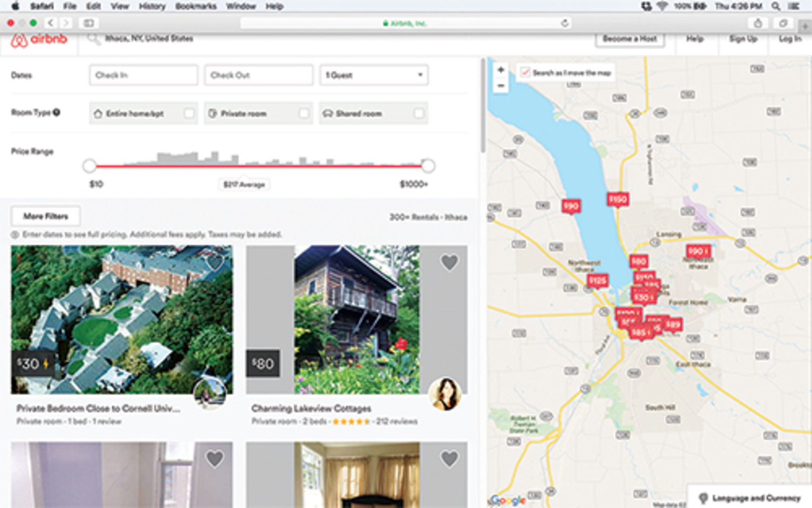Click the map zoom out minus icon

pyautogui.click(x=501, y=86)
